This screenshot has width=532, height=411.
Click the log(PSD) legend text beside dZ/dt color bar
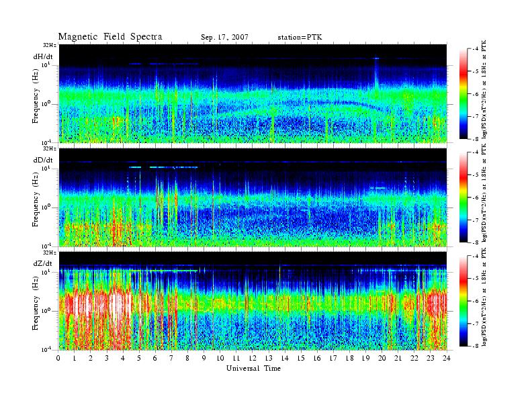[x=484, y=297]
